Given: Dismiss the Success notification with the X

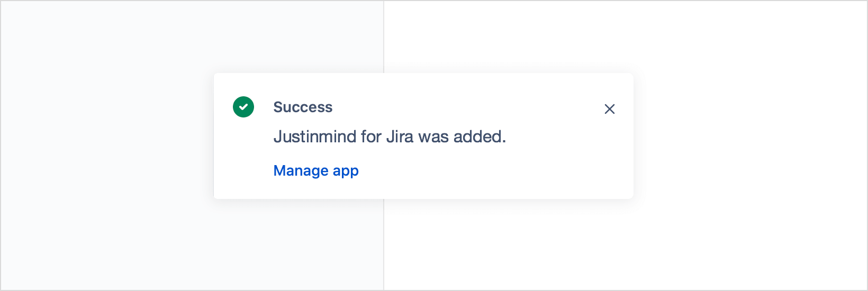Looking at the screenshot, I should point(610,109).
